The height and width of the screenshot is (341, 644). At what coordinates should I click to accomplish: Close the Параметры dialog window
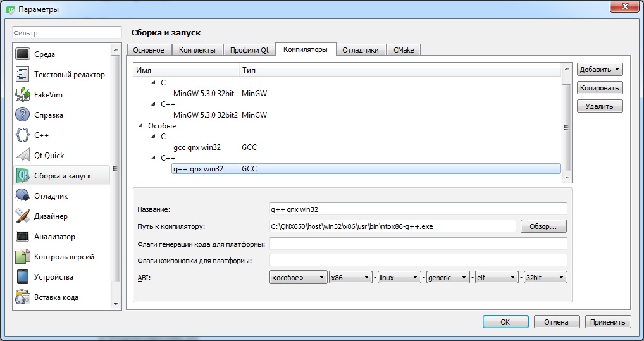pyautogui.click(x=624, y=6)
